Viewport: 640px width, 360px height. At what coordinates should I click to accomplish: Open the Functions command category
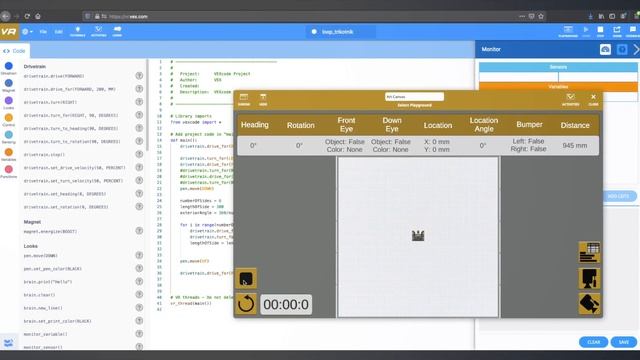pyautogui.click(x=9, y=171)
